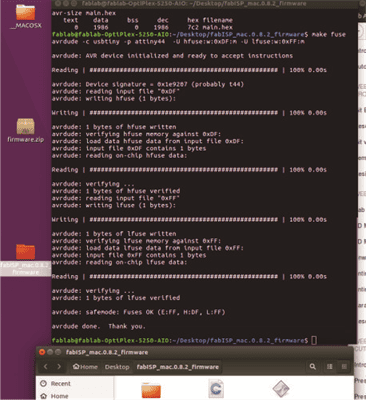Click the 'avrdude done. Thank you.' line
The height and width of the screenshot is (400, 366).
pos(99,326)
